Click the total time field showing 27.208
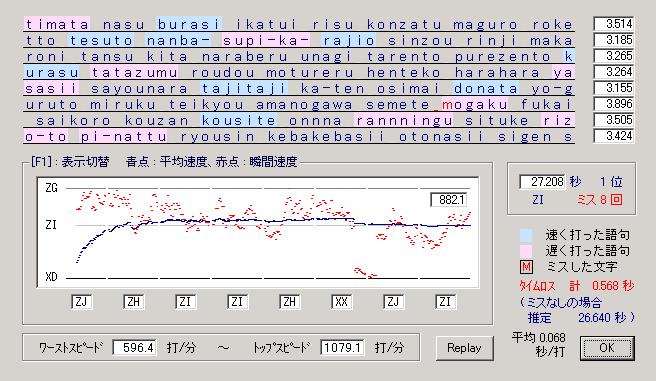Viewport: 656px width, 381px height. coord(542,182)
